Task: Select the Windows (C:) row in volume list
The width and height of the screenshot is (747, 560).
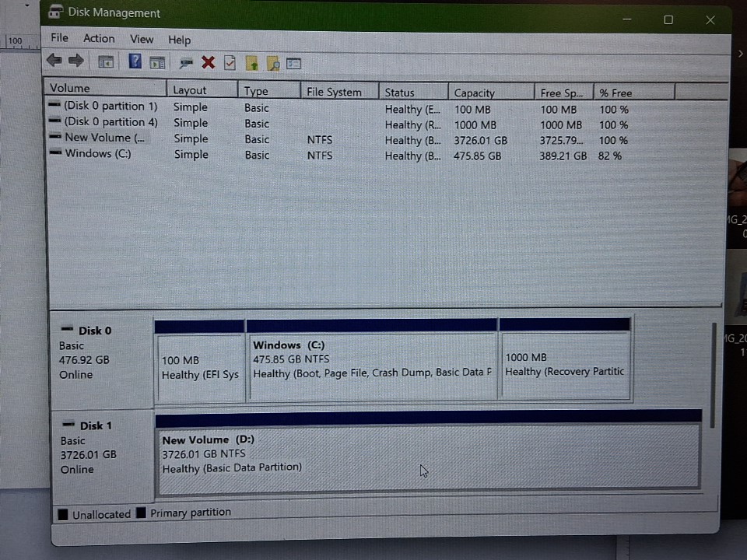Action: 98,154
